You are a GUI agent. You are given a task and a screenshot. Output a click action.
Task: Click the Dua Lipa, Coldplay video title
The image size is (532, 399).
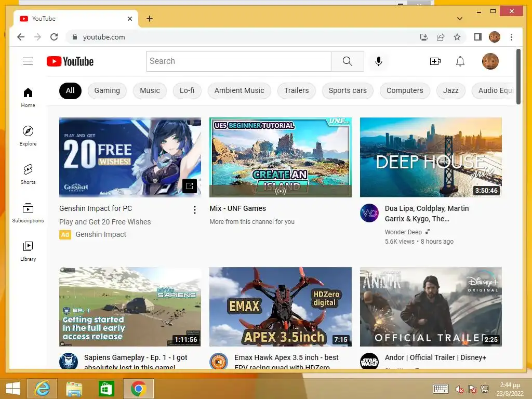pyautogui.click(x=427, y=214)
